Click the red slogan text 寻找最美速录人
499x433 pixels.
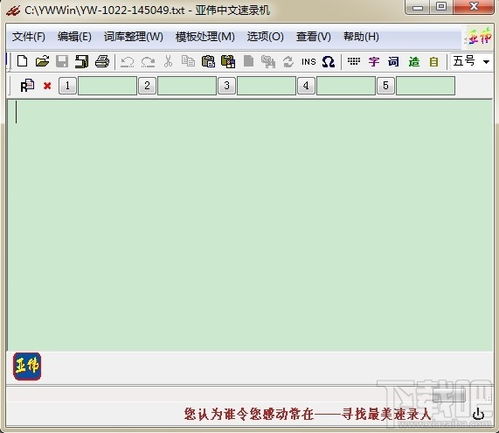coord(386,414)
